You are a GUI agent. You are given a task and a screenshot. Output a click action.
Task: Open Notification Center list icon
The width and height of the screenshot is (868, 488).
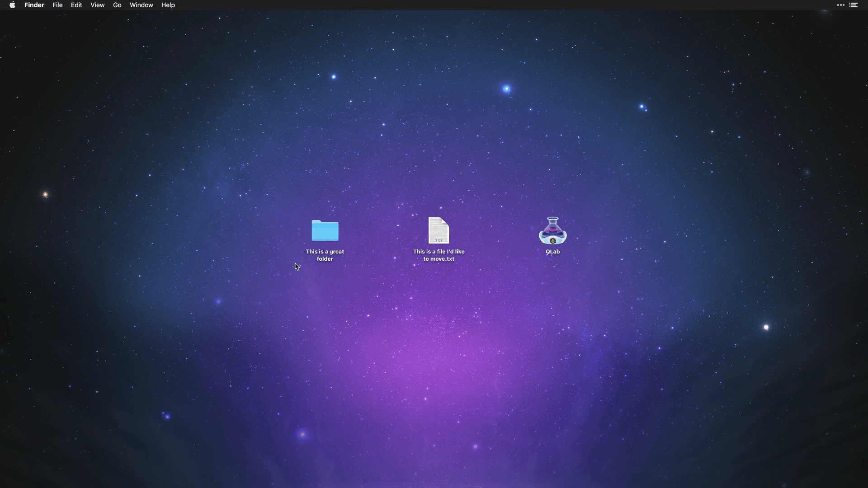click(x=853, y=5)
